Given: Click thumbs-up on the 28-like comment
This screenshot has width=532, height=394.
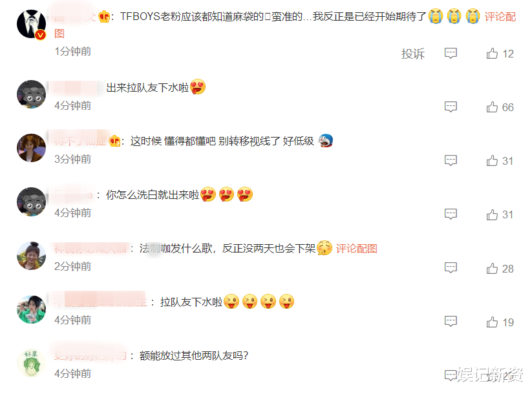Looking at the screenshot, I should click(492, 269).
